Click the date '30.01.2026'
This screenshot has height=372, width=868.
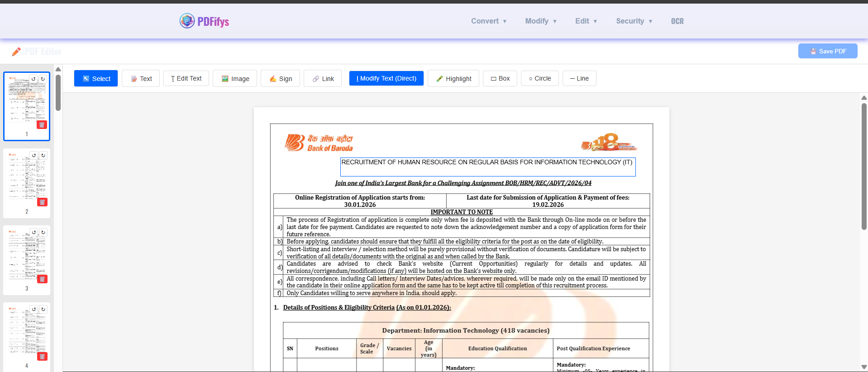360,205
